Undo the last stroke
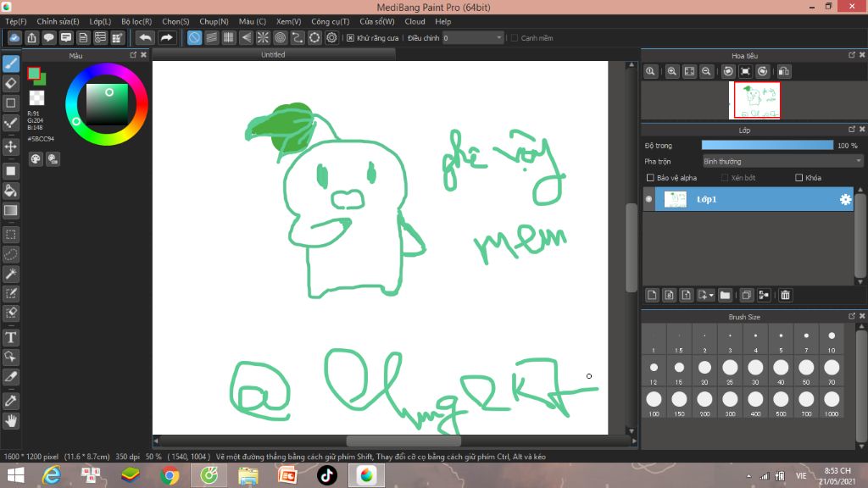This screenshot has height=488, width=868. (x=145, y=37)
